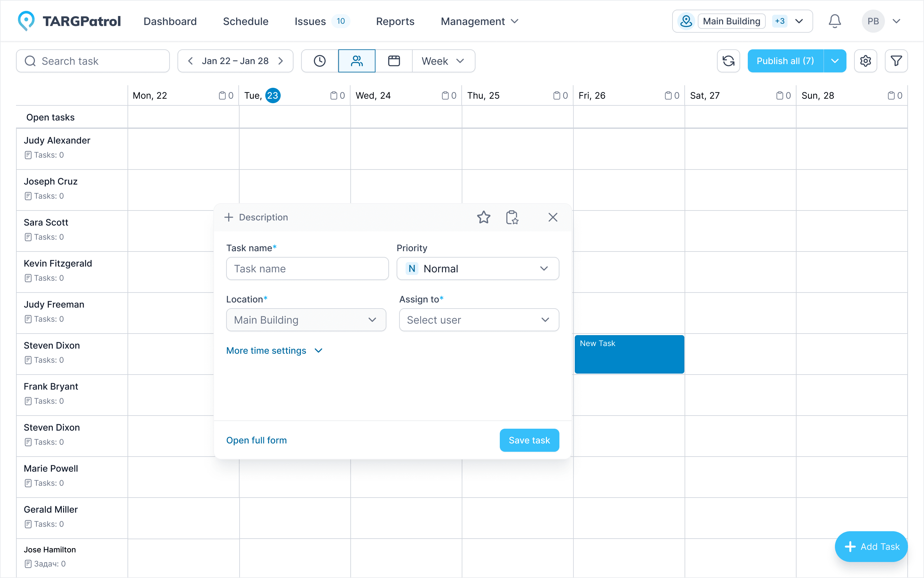Screen dimensions: 924x578
Task: Expand More time settings section
Action: pos(273,350)
